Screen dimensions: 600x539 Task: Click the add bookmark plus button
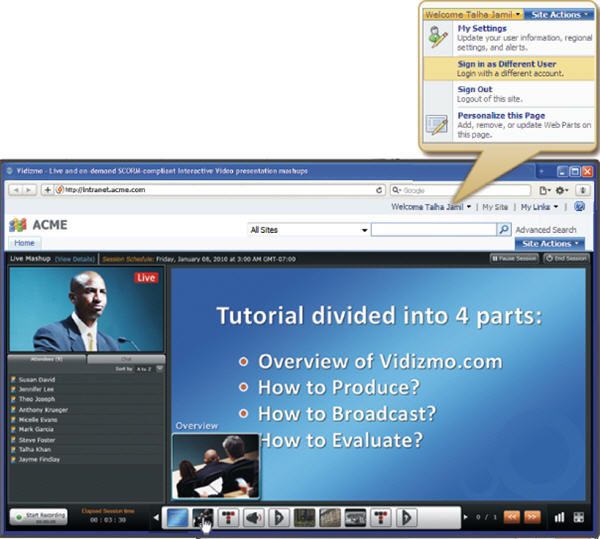(47, 190)
